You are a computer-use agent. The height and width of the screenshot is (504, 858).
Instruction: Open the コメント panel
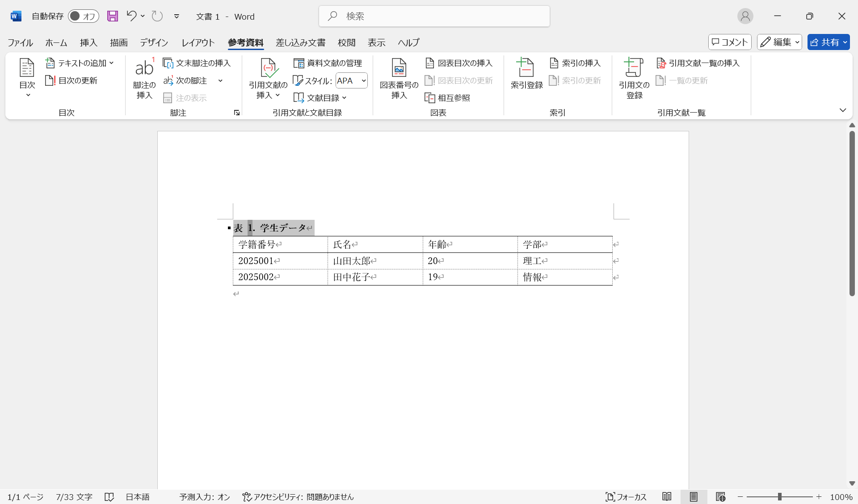(729, 42)
